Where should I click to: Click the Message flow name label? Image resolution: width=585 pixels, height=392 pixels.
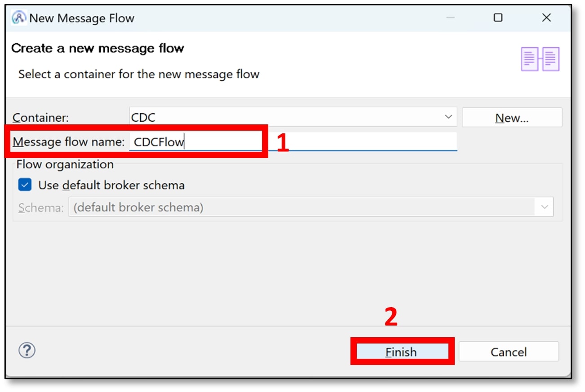(68, 142)
